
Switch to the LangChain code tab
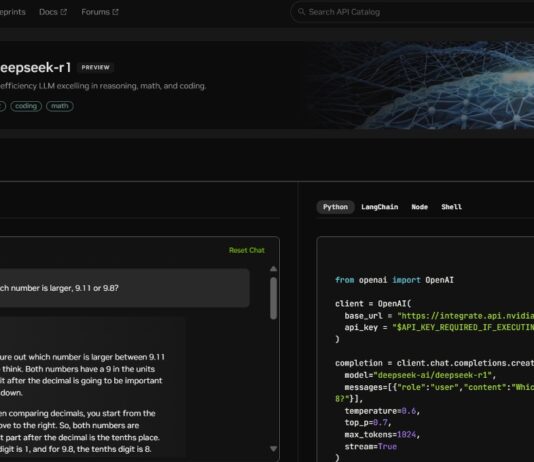tap(379, 207)
